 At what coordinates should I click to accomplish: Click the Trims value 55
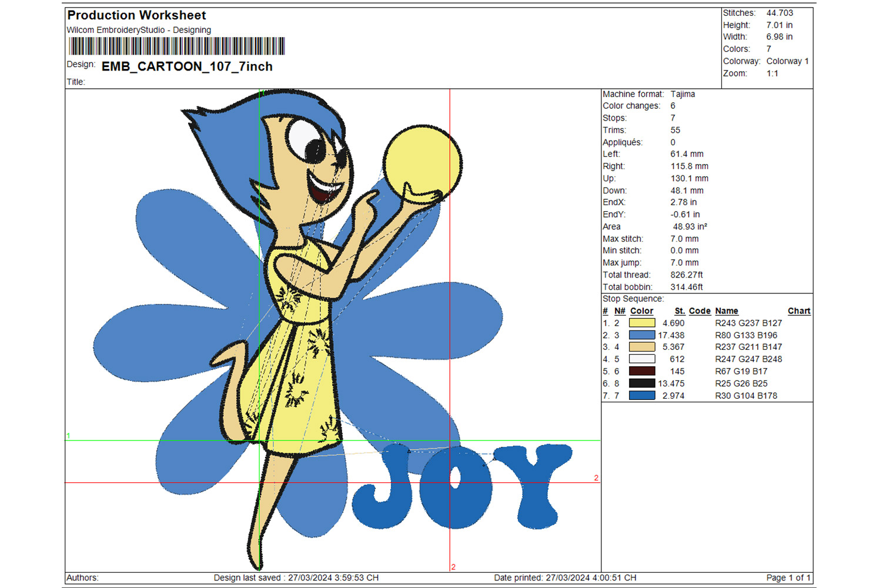tap(675, 130)
